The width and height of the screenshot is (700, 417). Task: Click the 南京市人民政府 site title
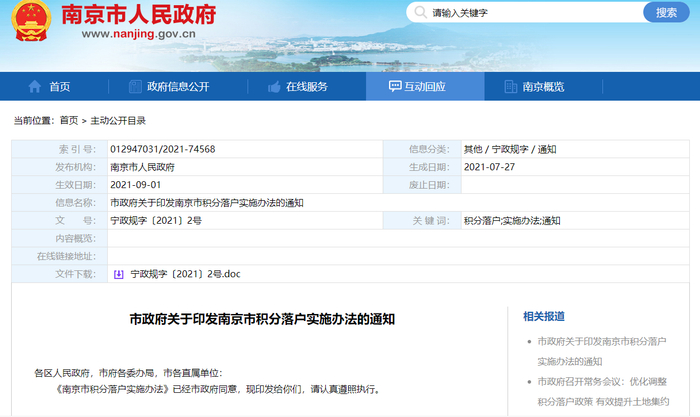coord(138,15)
